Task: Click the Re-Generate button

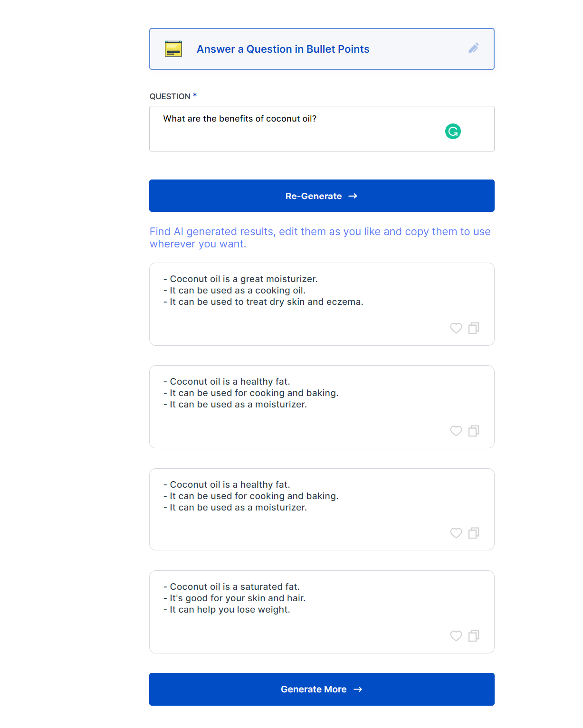Action: point(322,196)
